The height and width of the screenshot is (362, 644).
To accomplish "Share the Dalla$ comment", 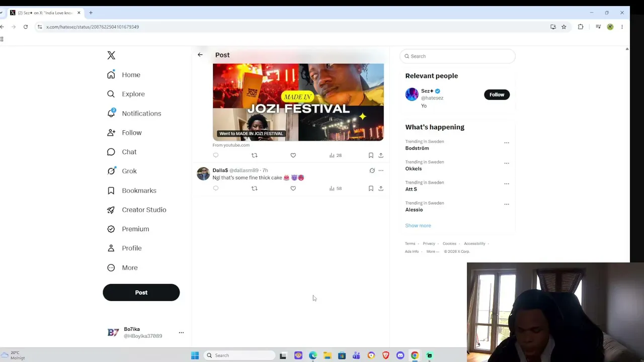I will point(381,189).
